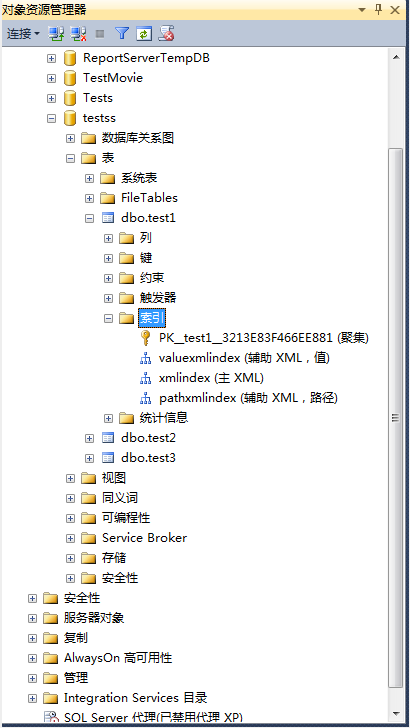Screen dimensions: 410x728
Task: Select the Service Broker folder
Action: 144,538
